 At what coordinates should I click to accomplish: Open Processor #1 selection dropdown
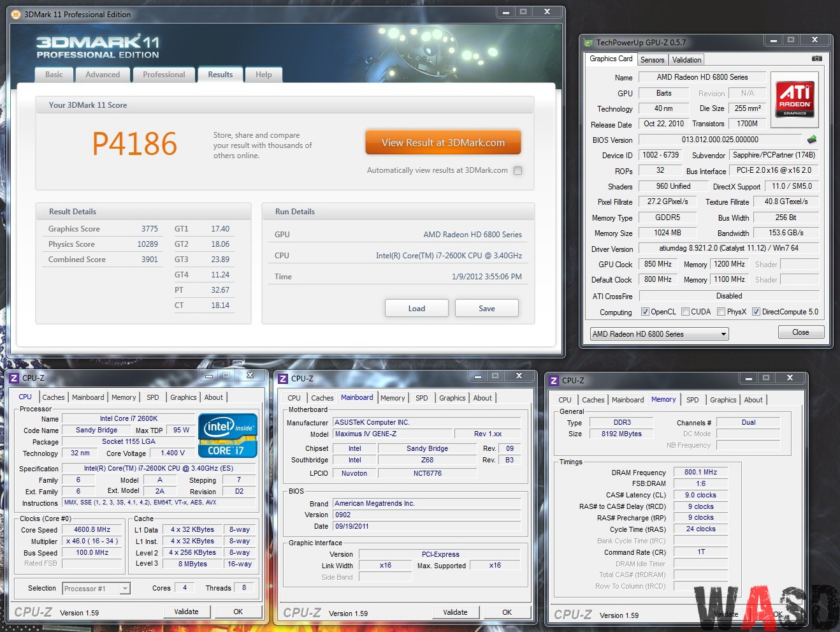(96, 589)
